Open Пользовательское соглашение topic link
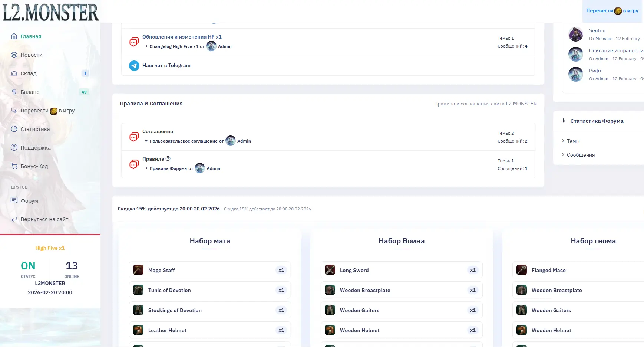The width and height of the screenshot is (644, 347). coord(183,141)
